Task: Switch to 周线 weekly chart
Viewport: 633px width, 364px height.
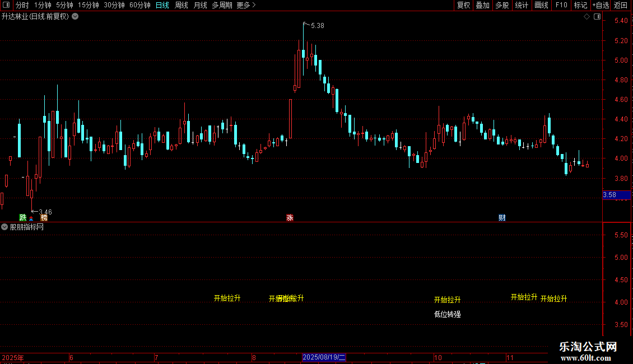Action: 181,5
